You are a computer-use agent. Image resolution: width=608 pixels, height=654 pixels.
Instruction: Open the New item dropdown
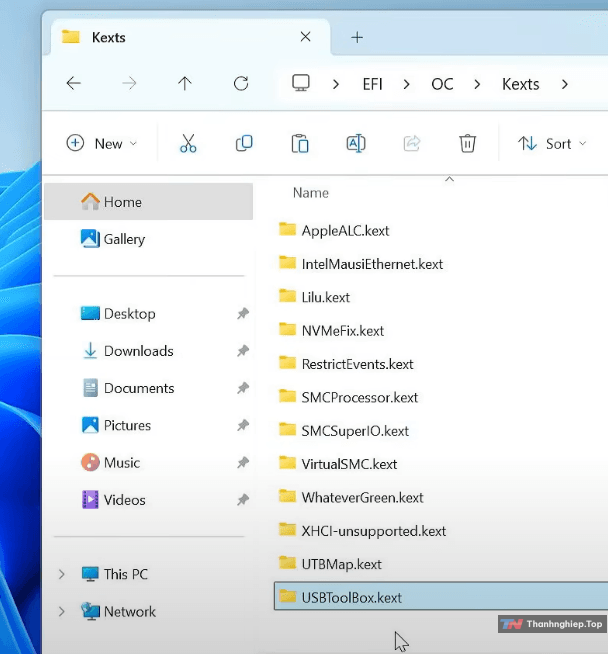101,143
